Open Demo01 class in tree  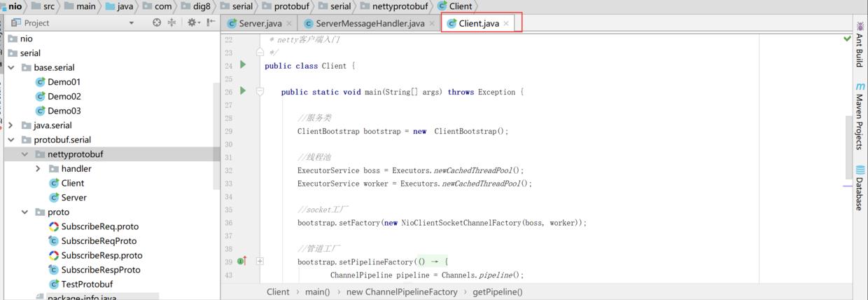(64, 82)
